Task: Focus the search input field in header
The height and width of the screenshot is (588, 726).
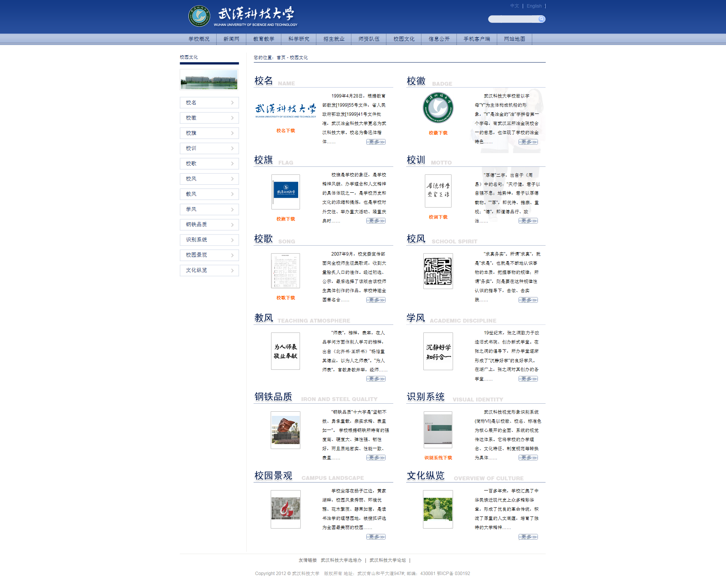Action: 512,19
